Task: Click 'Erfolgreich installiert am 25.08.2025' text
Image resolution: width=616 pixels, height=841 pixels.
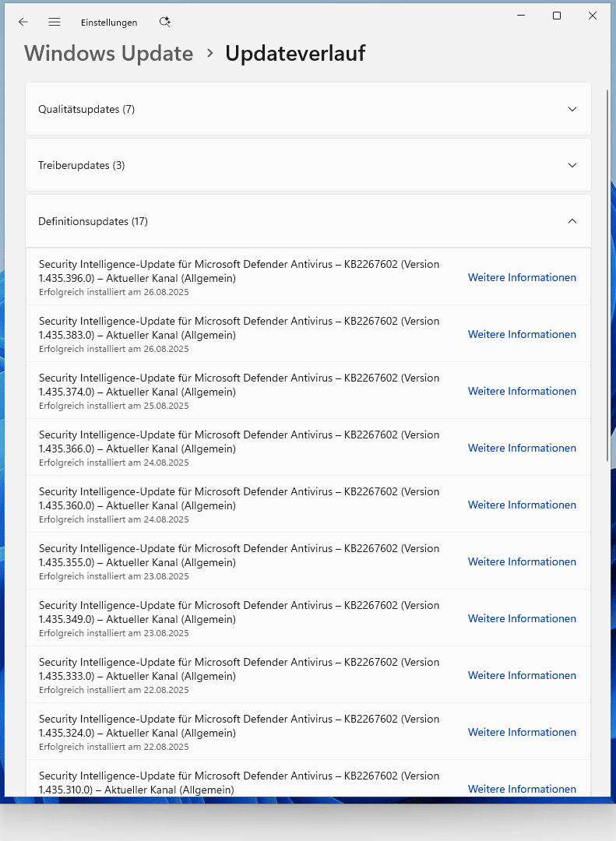Action: (114, 406)
